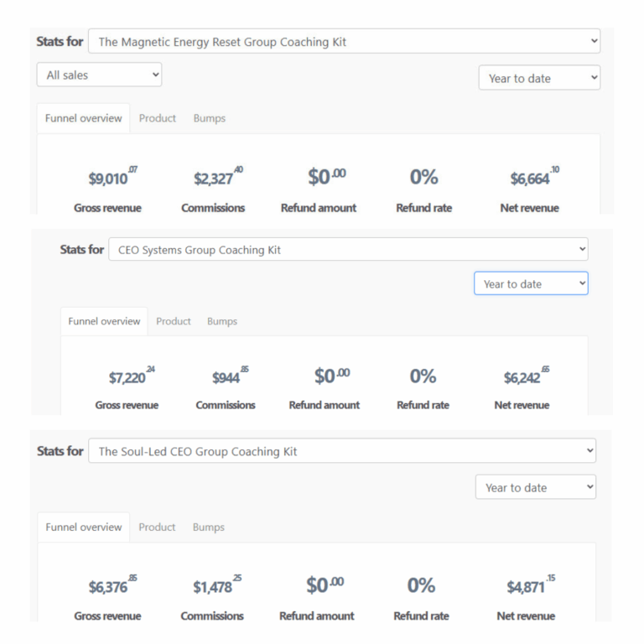This screenshot has width=644, height=644.
Task: Open the Magnetic Energy Reset Group Coaching Kit dropdown
Action: 344,41
